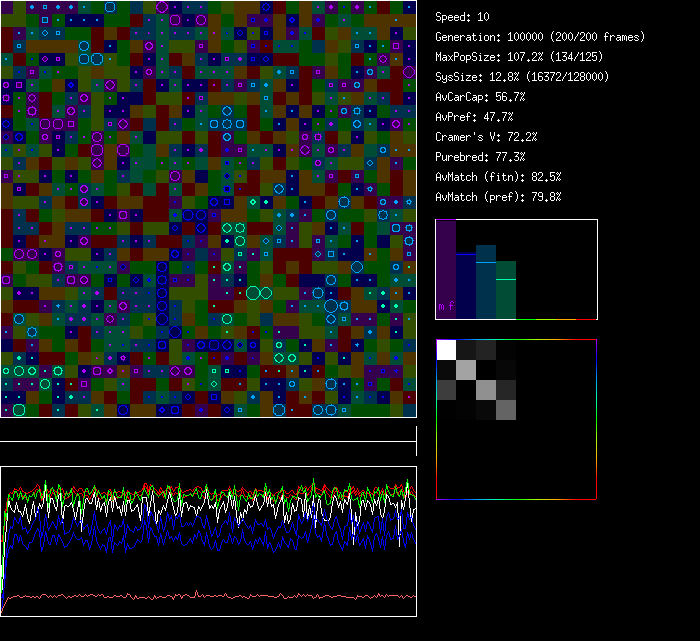
Task: Select the teal bar in the histogram
Action: point(486,282)
